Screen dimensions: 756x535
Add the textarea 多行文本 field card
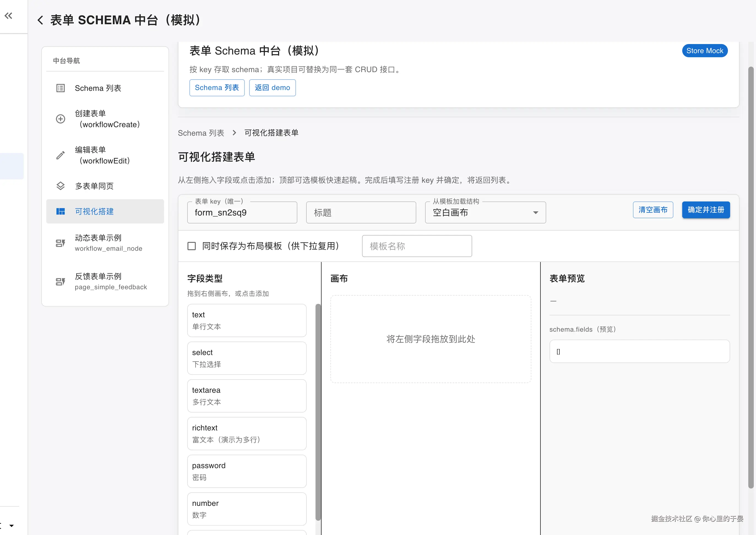247,396
